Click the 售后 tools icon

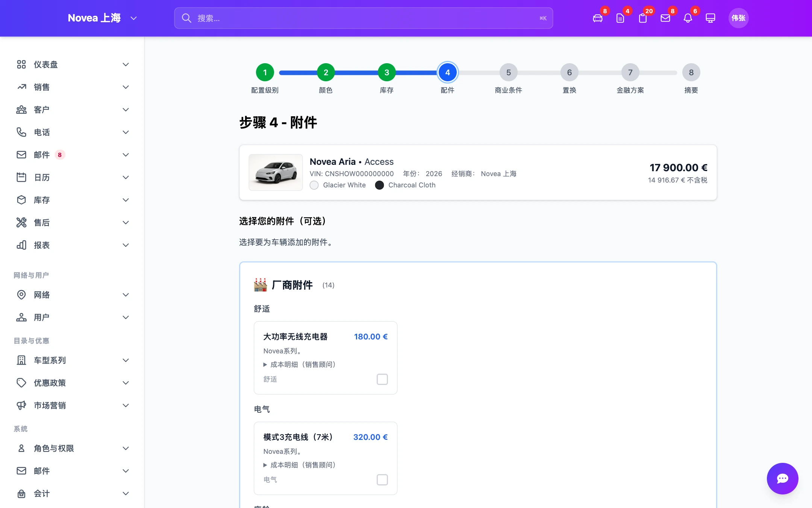tap(21, 222)
